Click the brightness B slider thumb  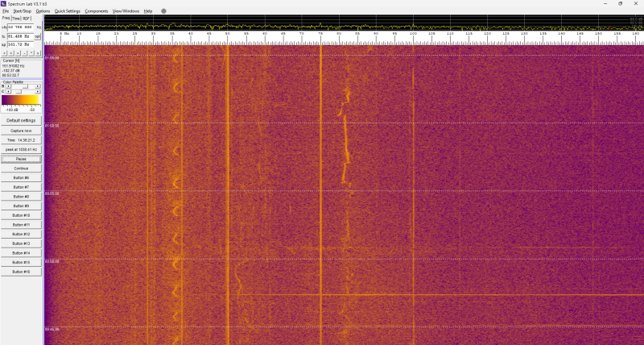(25, 86)
